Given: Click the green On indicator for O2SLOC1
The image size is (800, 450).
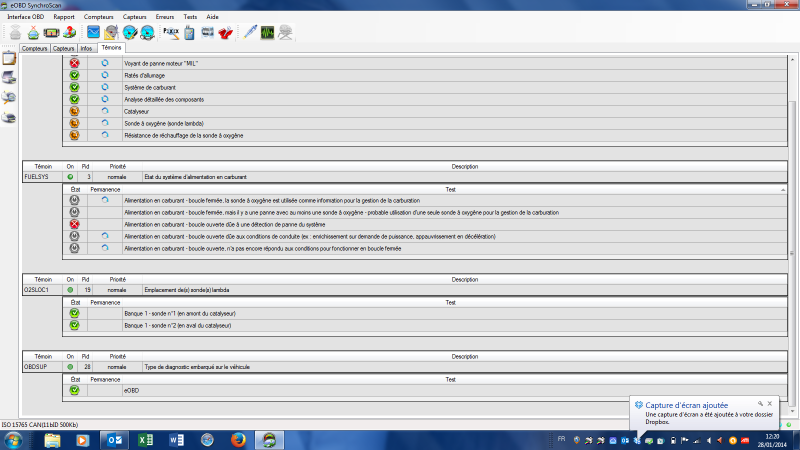Looking at the screenshot, I should [70, 289].
